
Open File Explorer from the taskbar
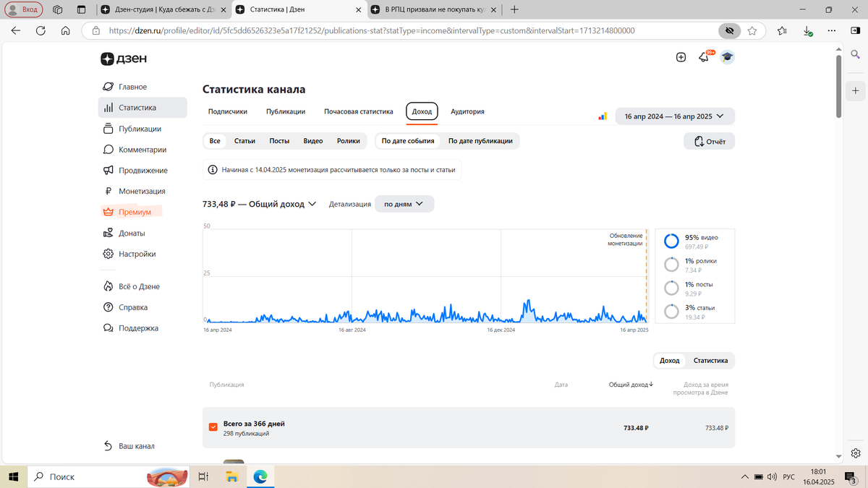pyautogui.click(x=232, y=476)
